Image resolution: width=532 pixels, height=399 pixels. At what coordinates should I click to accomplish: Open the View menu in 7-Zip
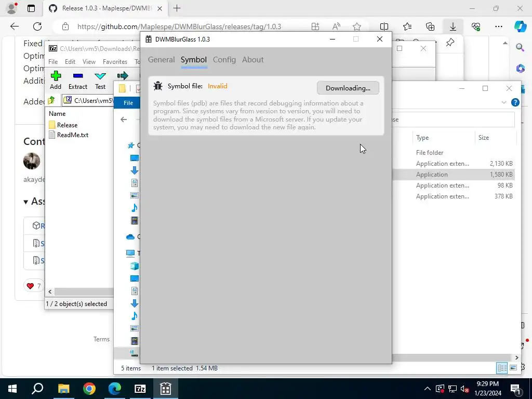(x=89, y=62)
